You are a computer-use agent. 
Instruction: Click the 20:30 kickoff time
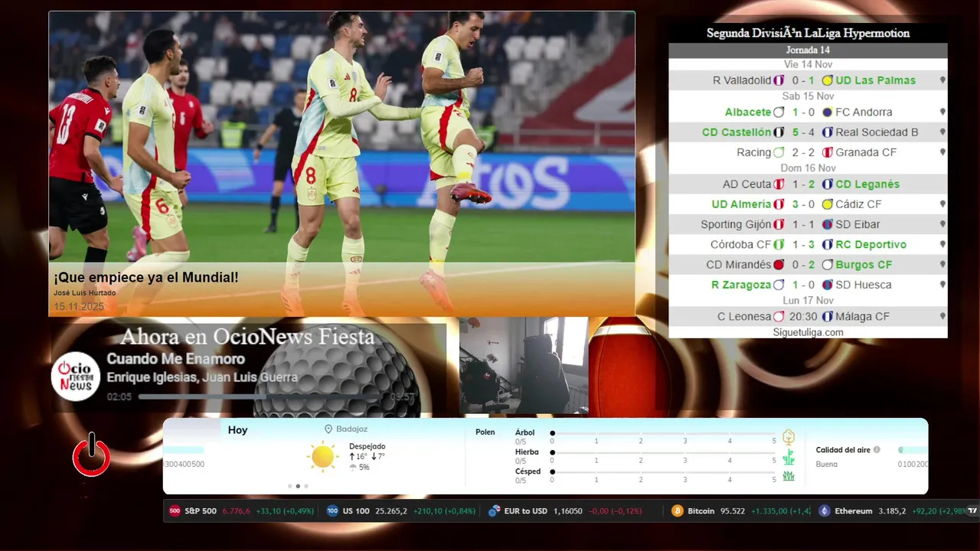(x=803, y=317)
